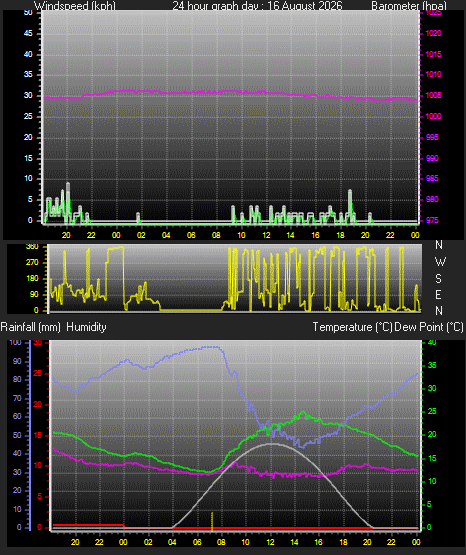Click the 'Dew Point (°C)' label
Image resolution: width=466 pixels, height=555 pixels.
429,327
